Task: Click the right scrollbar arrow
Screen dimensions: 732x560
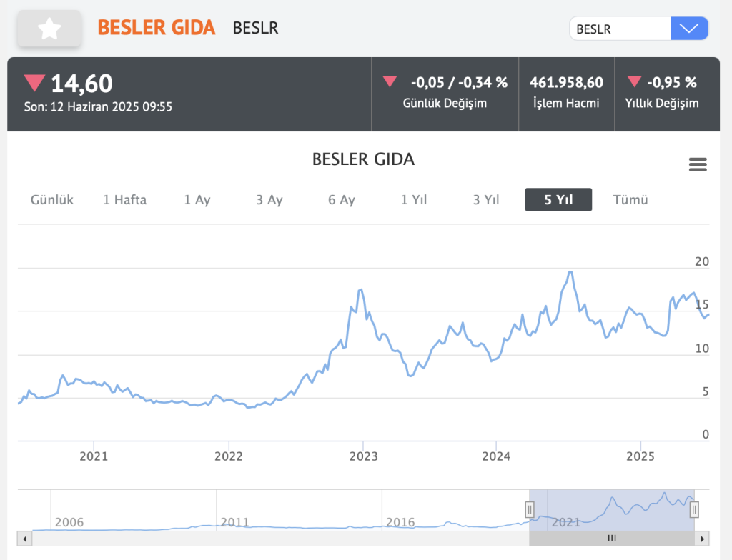Action: click(703, 538)
